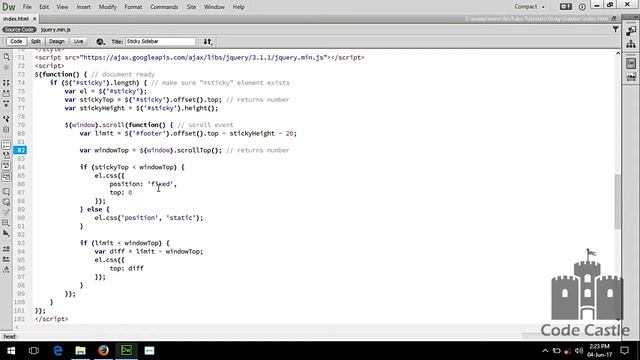Toggle Syntax Error Alerts in info bar
The width and height of the screenshot is (640, 360).
coord(6,176)
